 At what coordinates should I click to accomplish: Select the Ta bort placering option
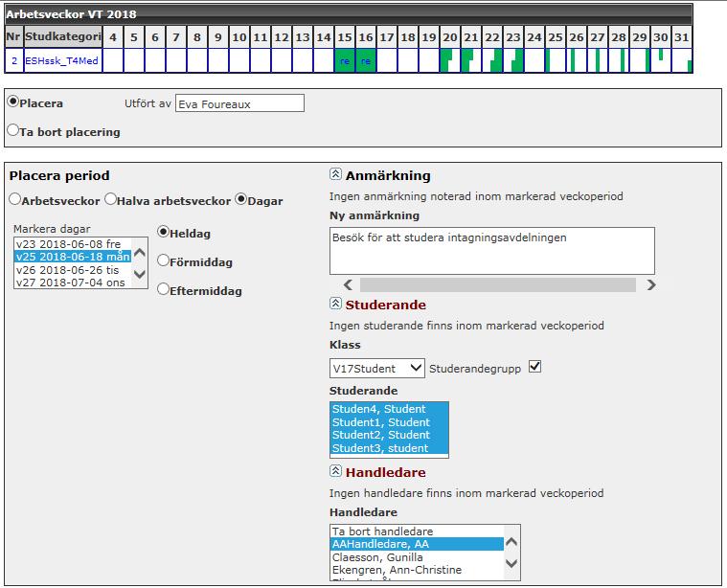pyautogui.click(x=13, y=130)
